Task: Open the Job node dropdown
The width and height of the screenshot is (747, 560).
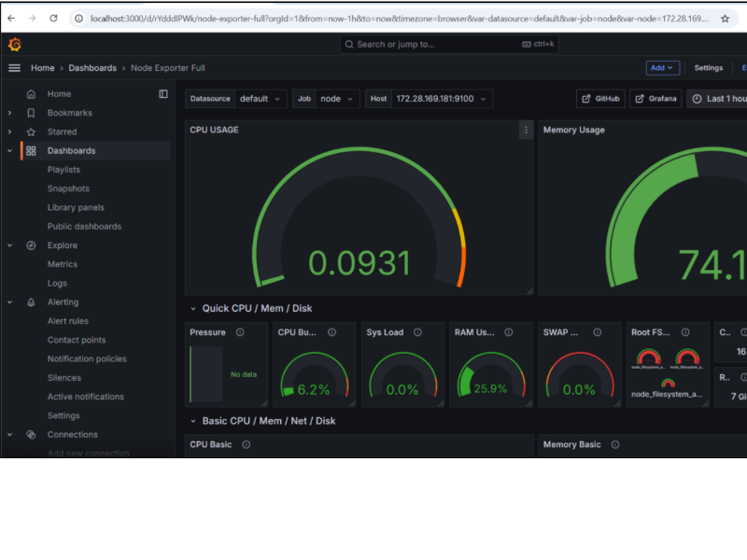Action: click(337, 99)
